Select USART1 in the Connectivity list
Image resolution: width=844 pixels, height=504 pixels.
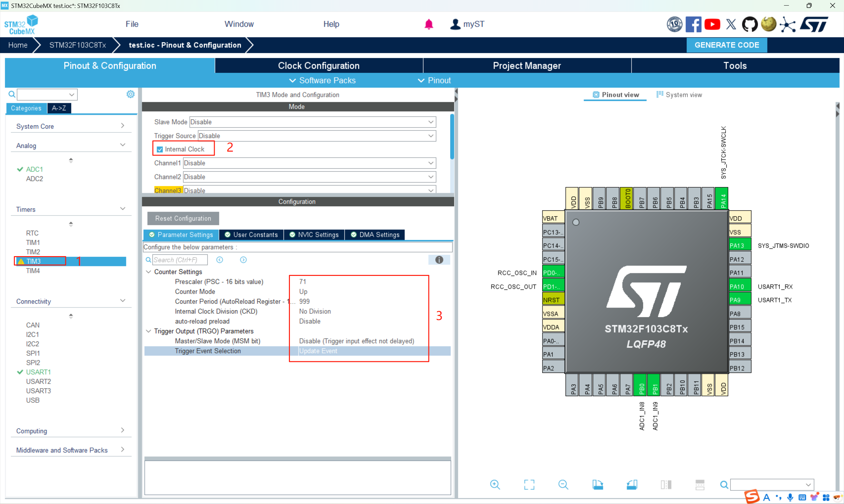pyautogui.click(x=38, y=372)
